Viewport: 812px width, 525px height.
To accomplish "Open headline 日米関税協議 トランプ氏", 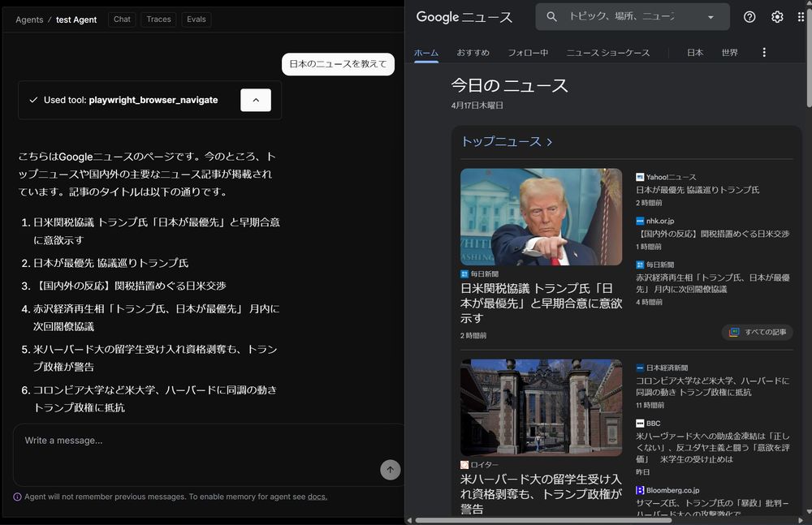I will tap(541, 303).
